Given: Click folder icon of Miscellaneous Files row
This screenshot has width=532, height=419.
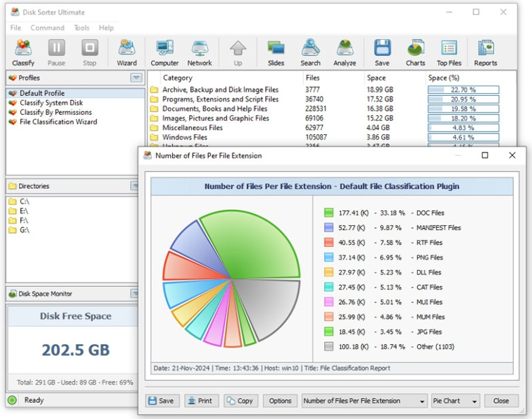Looking at the screenshot, I should click(154, 128).
